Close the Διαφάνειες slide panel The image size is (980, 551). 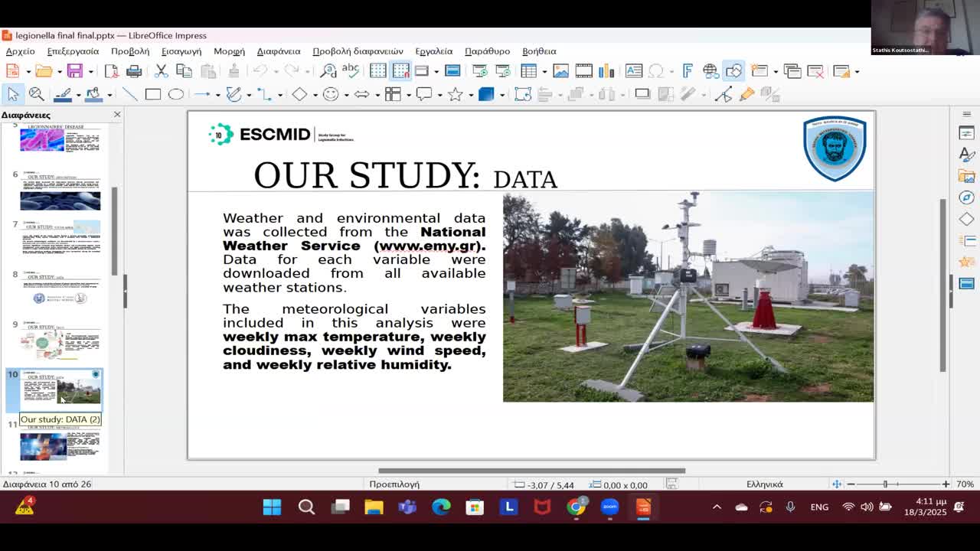[117, 115]
